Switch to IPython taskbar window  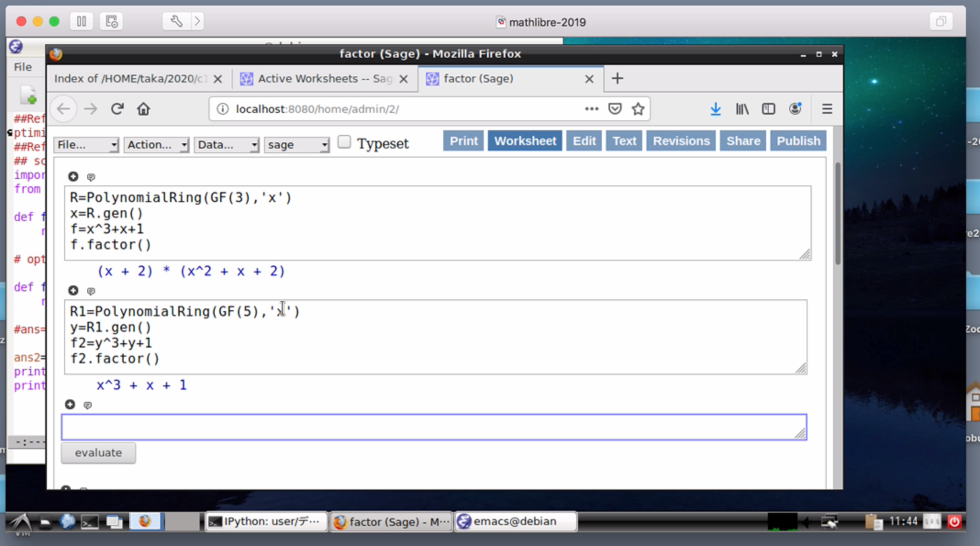click(x=266, y=522)
